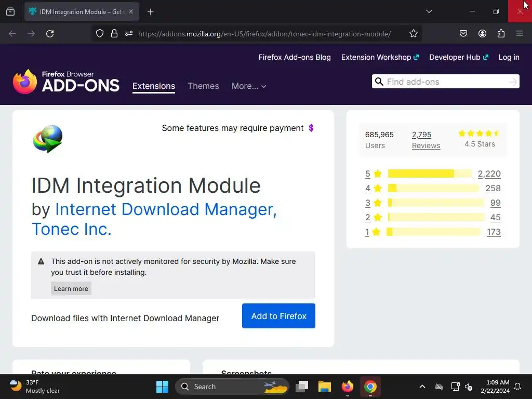Click the Find add-ons search field
Image resolution: width=532 pixels, height=399 pixels.
[x=445, y=82]
